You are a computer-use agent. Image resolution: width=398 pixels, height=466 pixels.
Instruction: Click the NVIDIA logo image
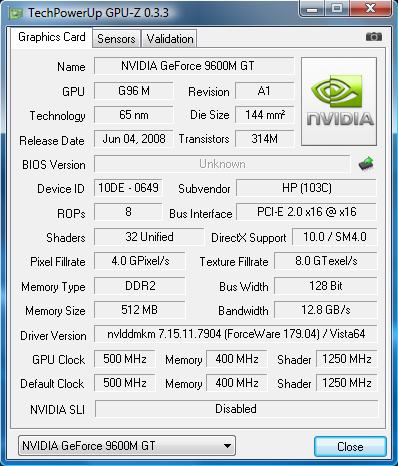click(x=339, y=101)
